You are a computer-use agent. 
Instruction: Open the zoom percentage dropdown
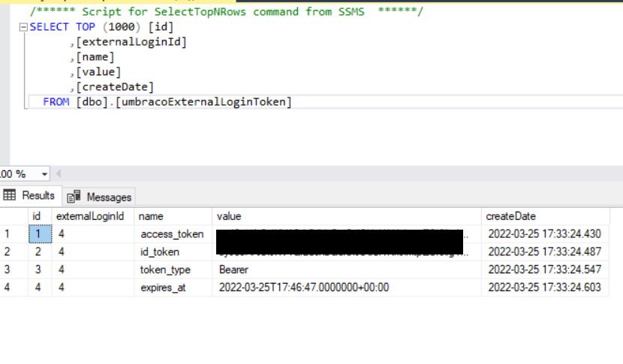(45, 174)
